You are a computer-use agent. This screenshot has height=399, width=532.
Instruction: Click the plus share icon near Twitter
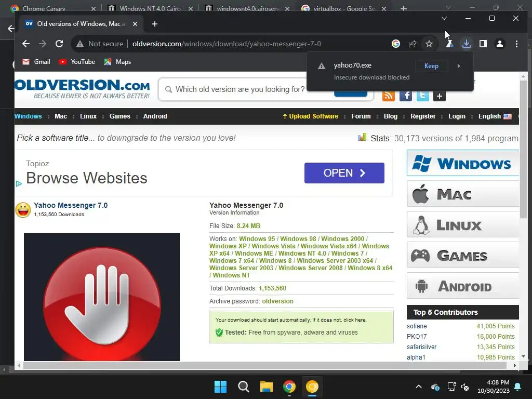440,96
